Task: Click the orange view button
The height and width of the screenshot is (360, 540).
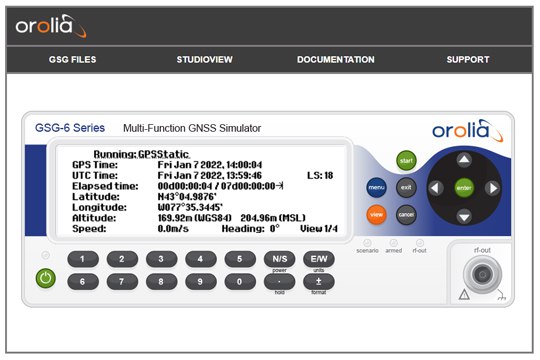Action: [x=376, y=214]
